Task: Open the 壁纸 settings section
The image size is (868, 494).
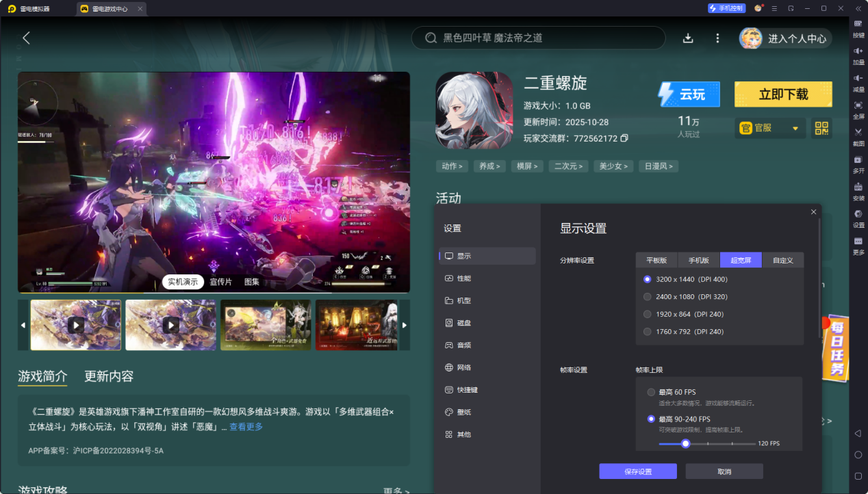Action: [x=487, y=412]
